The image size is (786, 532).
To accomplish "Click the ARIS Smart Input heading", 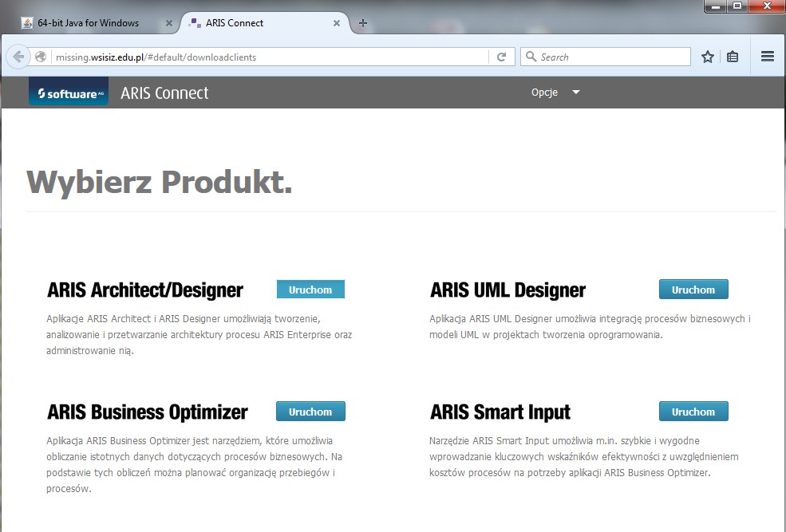I will coord(500,412).
